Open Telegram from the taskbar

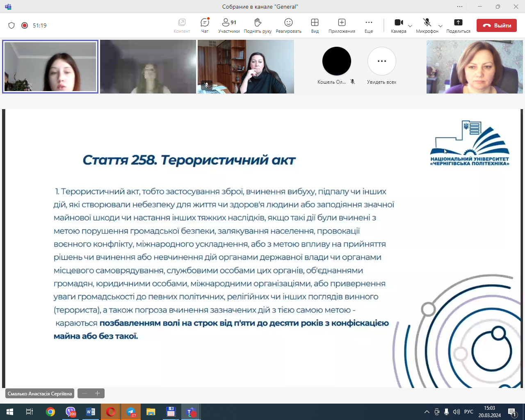click(131, 412)
